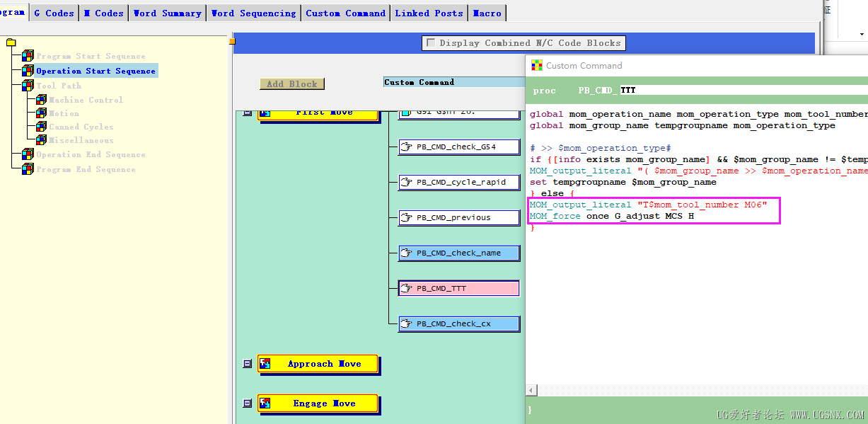868x424 pixels.
Task: Click the Custom Command editor horizontal scrollbar arrow
Action: coord(531,390)
